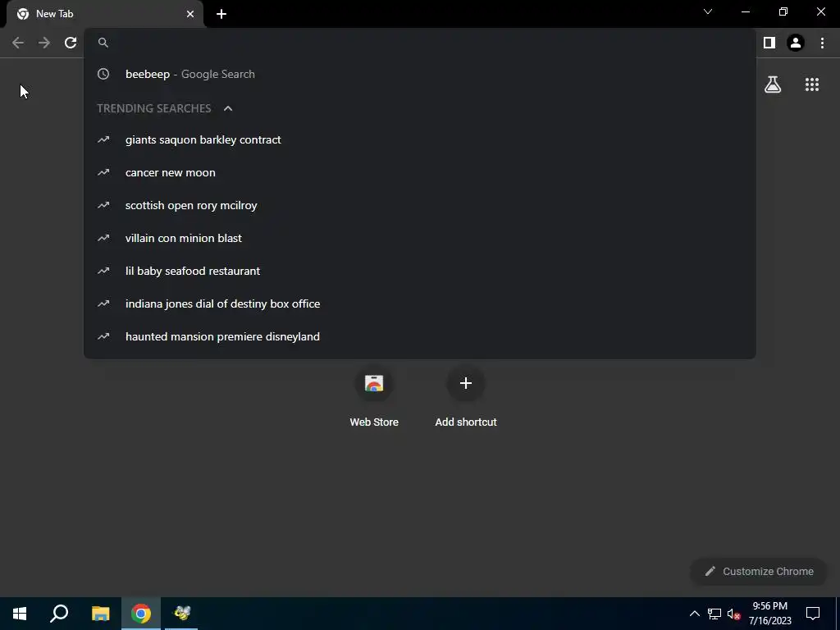Close the New Tab tab
The width and height of the screenshot is (840, 630).
point(190,14)
